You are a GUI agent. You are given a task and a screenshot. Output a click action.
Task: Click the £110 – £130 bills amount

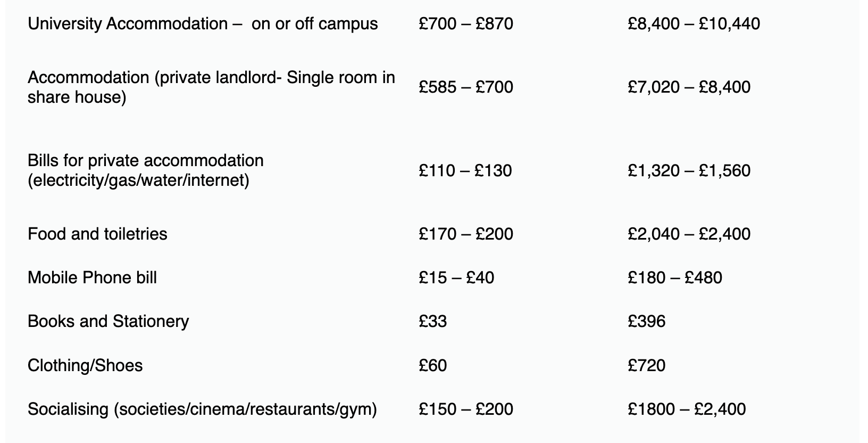pos(465,171)
